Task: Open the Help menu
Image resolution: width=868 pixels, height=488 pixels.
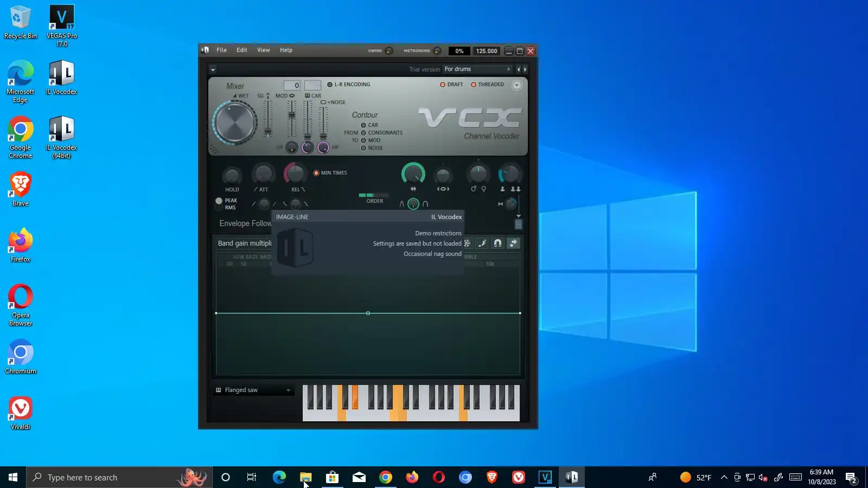Action: click(286, 50)
